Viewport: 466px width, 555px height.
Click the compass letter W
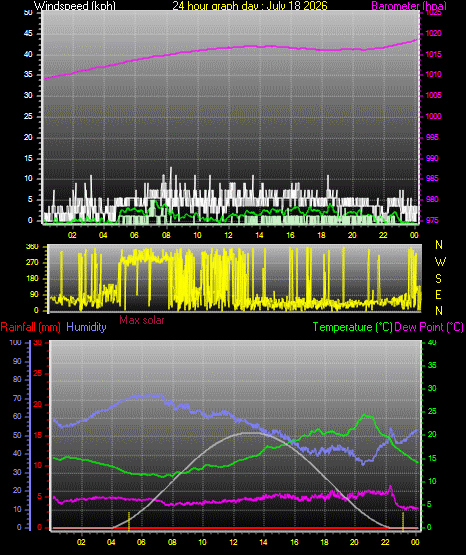pos(440,262)
